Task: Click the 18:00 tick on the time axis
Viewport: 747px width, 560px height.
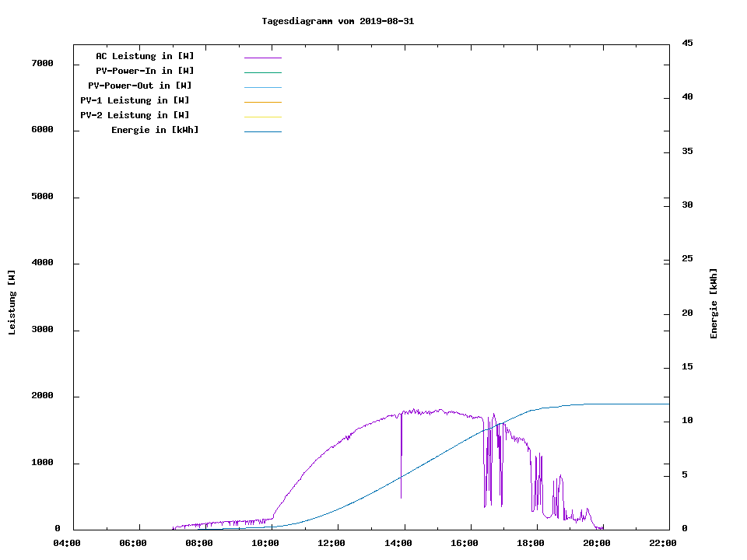Action: click(530, 544)
